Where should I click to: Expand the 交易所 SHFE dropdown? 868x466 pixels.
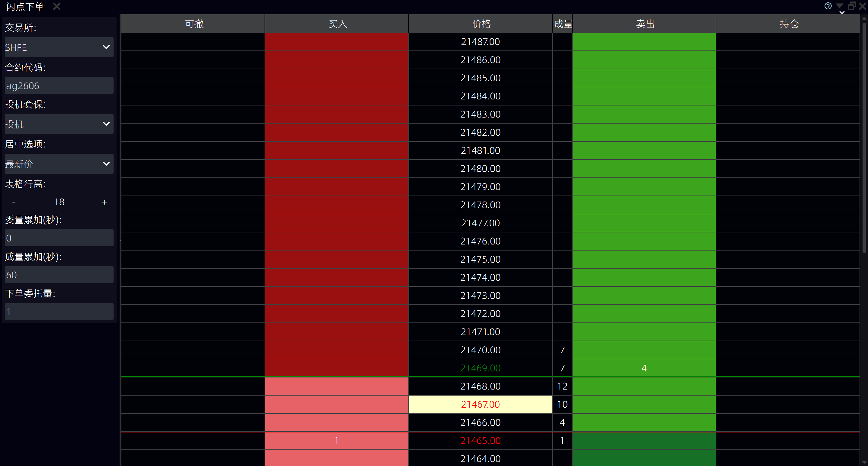59,47
